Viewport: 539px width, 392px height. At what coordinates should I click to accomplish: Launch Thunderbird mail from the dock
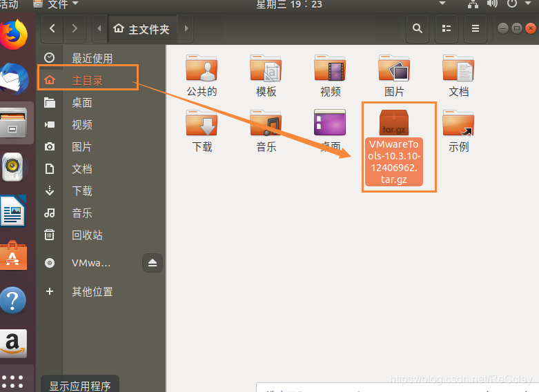pyautogui.click(x=14, y=79)
